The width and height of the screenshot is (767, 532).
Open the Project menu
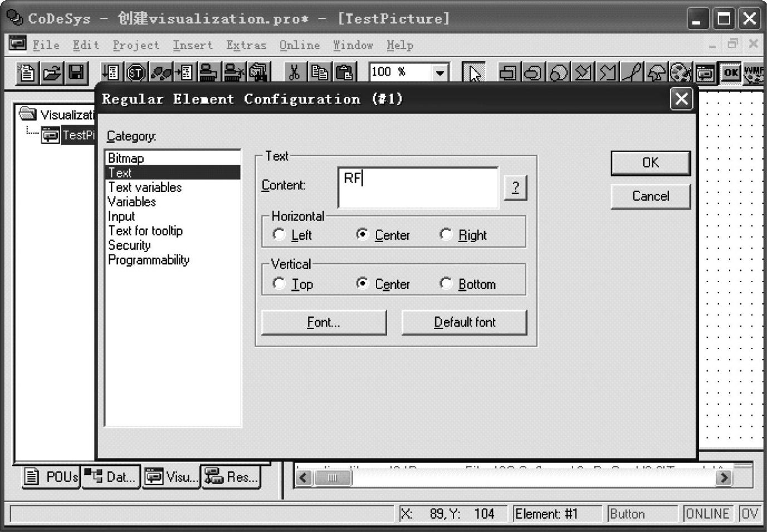[x=136, y=45]
